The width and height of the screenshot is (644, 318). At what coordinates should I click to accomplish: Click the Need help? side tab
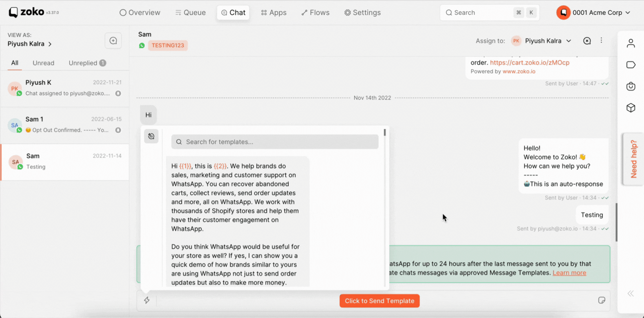(633, 159)
